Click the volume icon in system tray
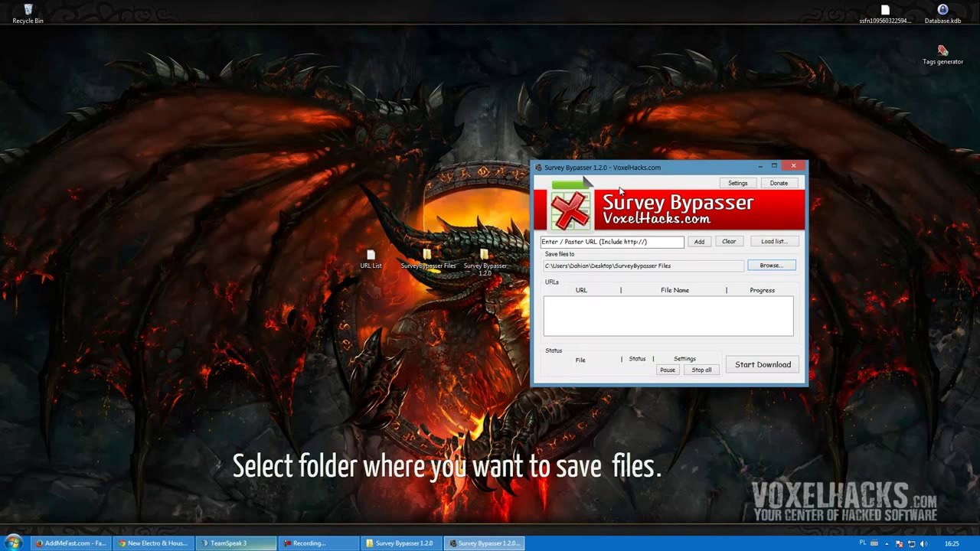 coord(923,543)
